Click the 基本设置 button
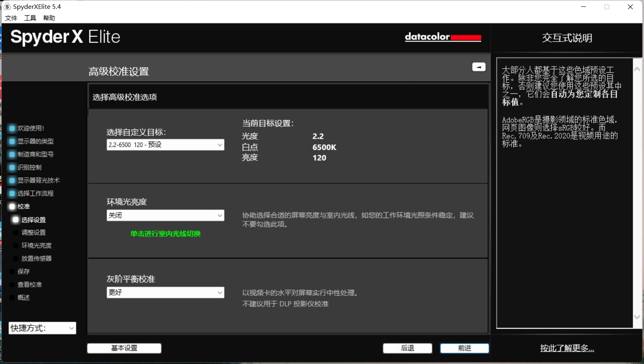 [124, 348]
